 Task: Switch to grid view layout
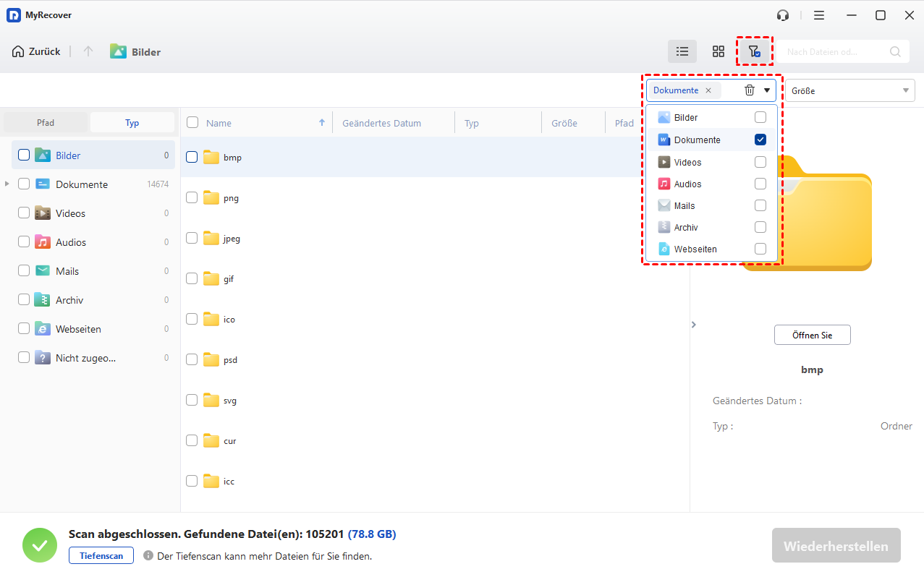[x=718, y=51]
